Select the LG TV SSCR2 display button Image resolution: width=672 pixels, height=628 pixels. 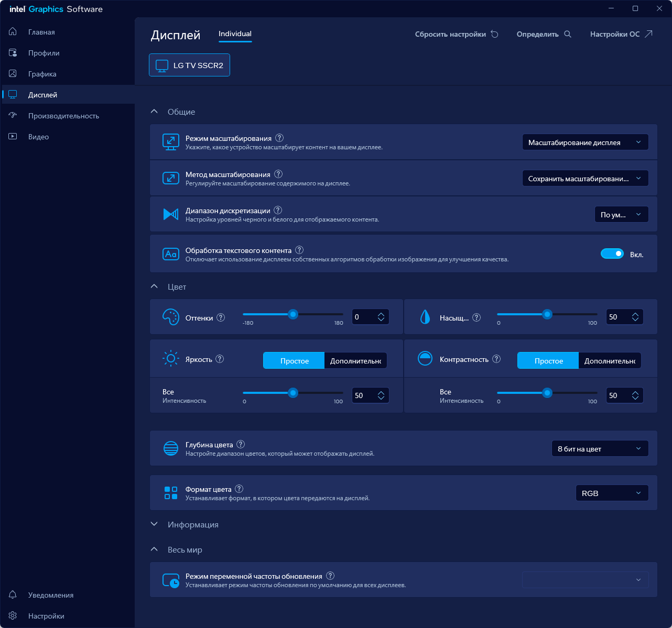190,65
